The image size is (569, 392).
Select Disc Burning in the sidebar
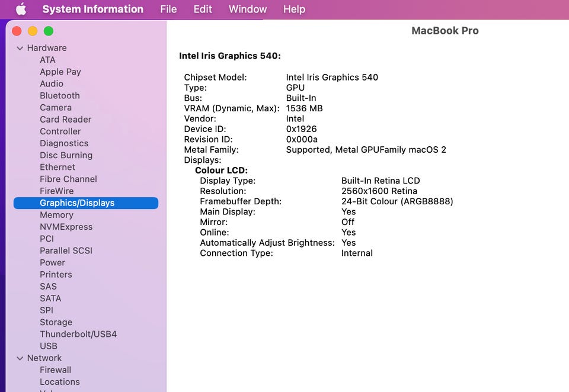[x=66, y=155]
